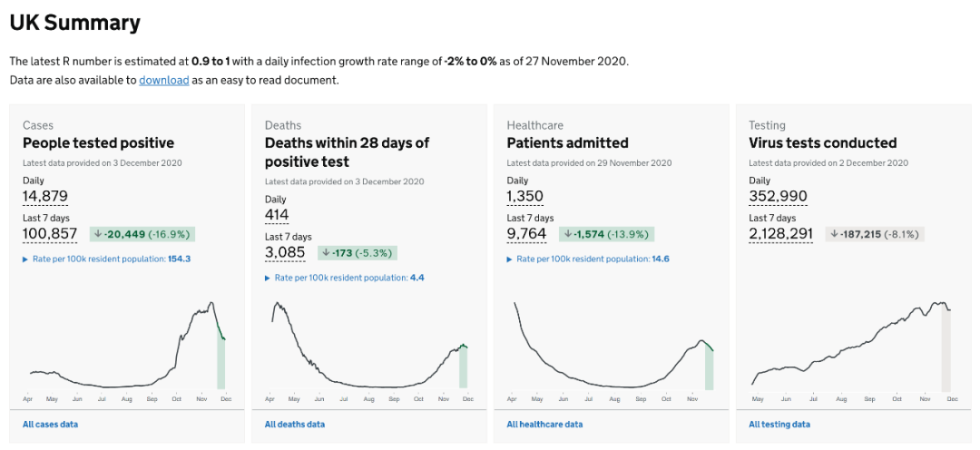Click virus tests daily value 352,990
The image size is (980, 450).
coord(778,196)
